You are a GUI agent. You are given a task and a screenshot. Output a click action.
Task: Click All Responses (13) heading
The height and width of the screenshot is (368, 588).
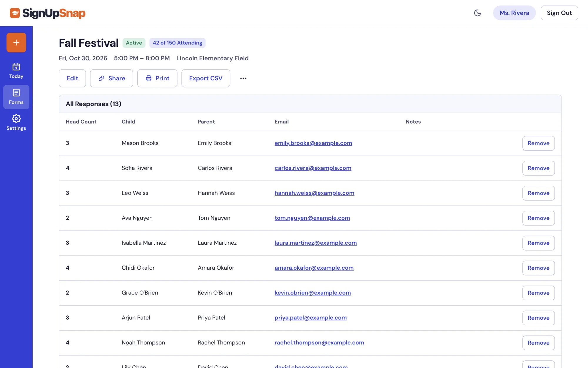93,104
